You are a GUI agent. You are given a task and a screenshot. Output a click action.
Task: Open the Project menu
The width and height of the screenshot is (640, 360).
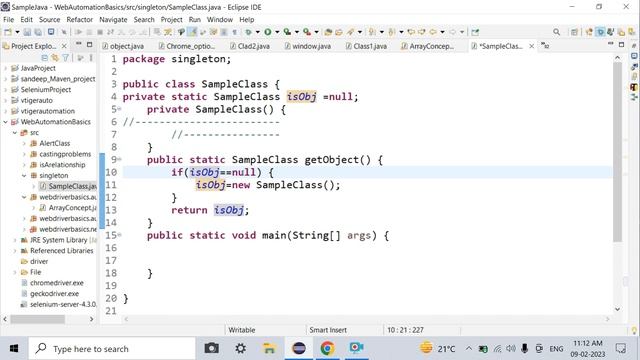[x=171, y=20]
